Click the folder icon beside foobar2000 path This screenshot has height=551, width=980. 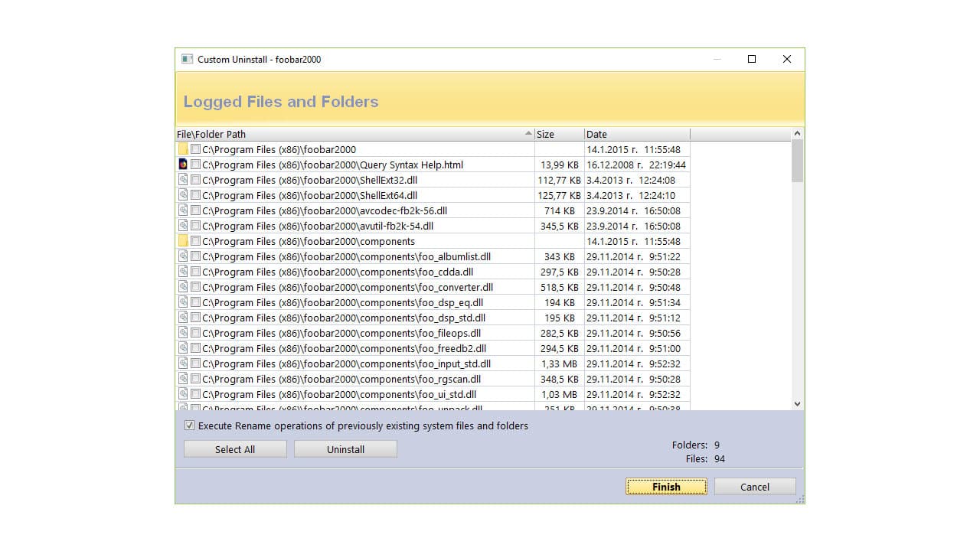tap(182, 149)
